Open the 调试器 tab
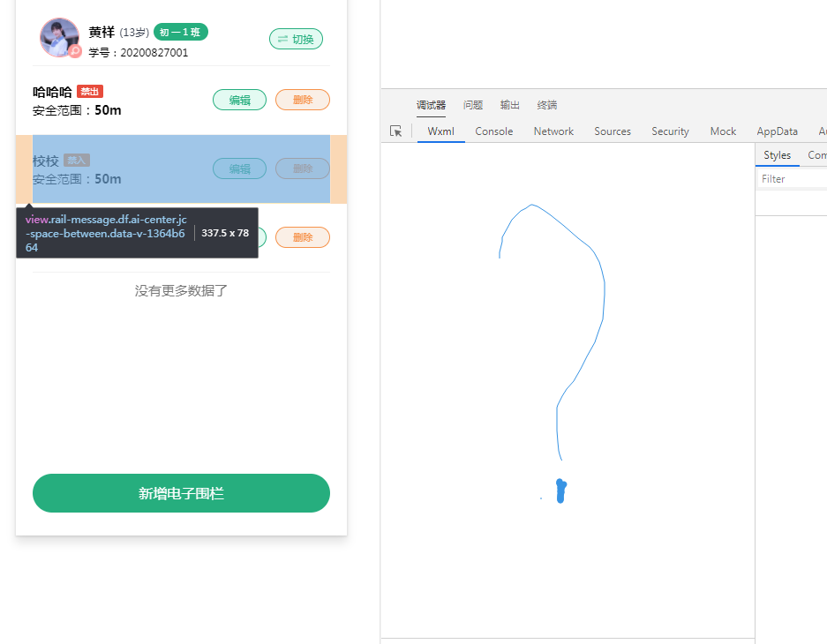Image resolution: width=827 pixels, height=644 pixels. pos(431,105)
